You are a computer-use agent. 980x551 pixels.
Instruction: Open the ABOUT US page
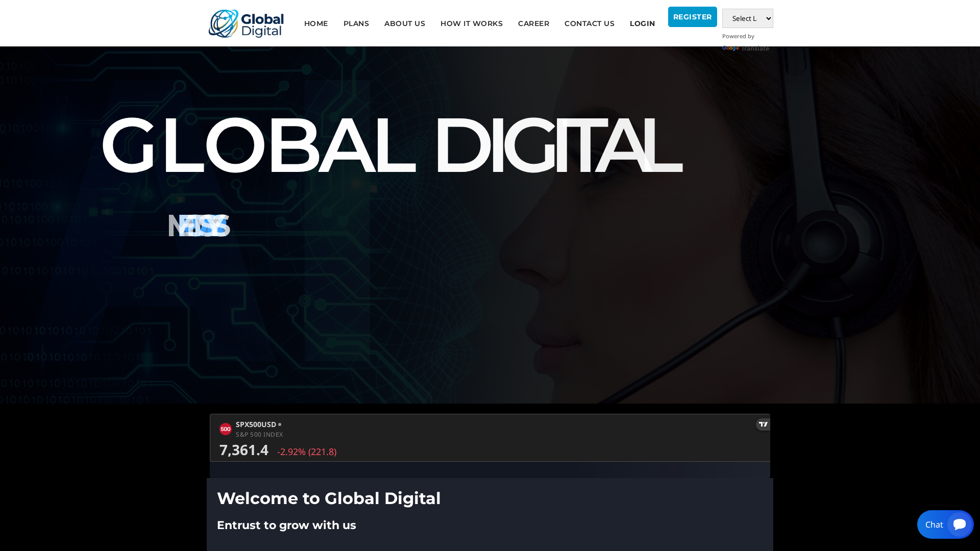405,23
